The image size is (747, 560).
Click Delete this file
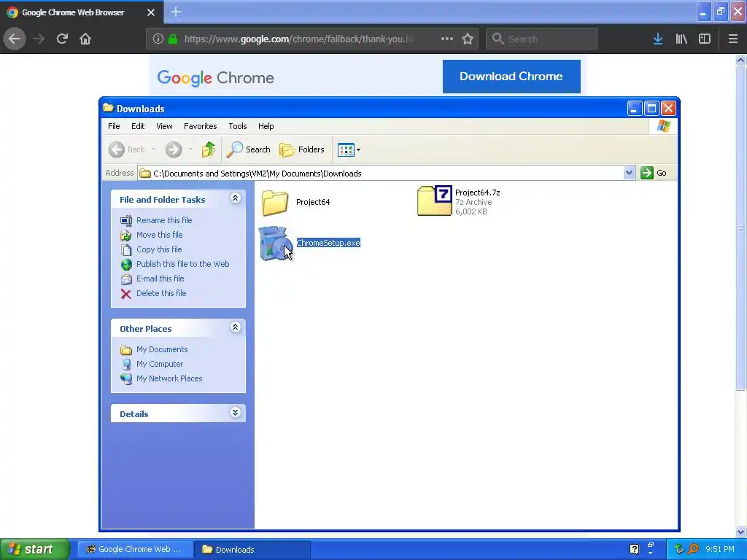coord(161,293)
